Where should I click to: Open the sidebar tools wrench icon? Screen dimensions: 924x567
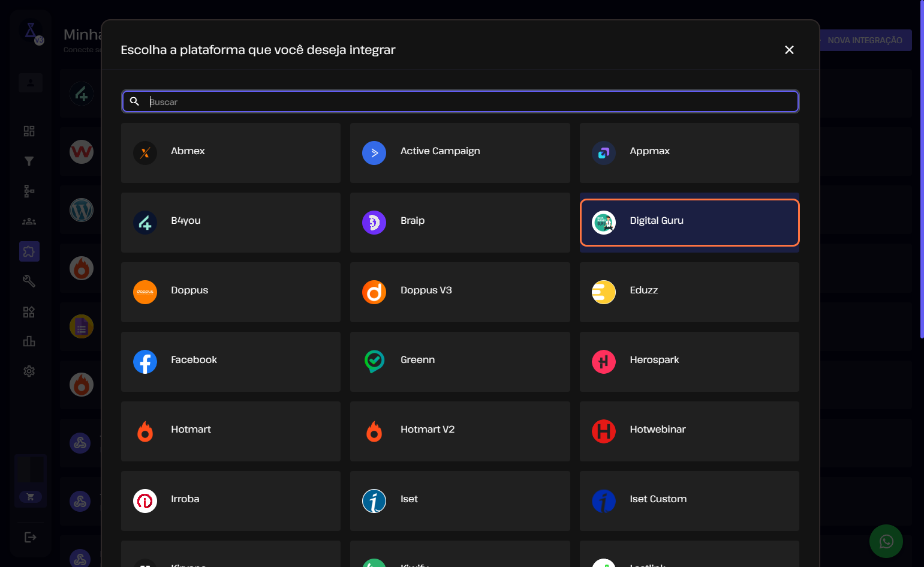click(x=29, y=281)
